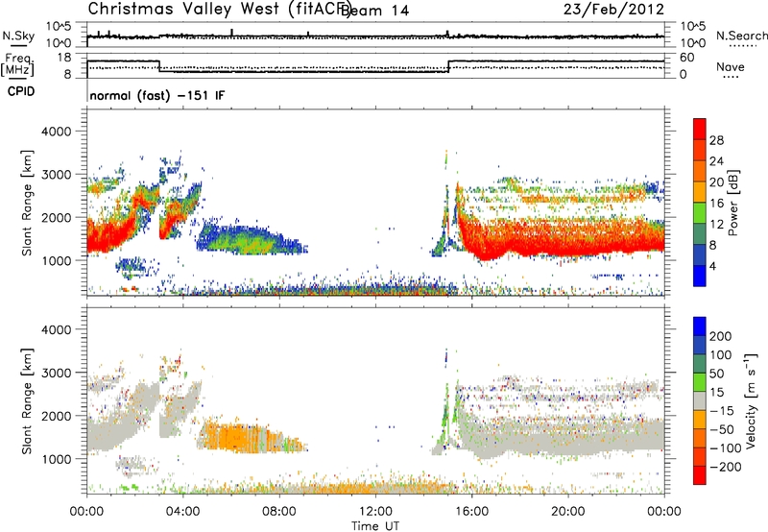Screen dimensions: 768x532
Task: Select the Power [dB] color bar title
Action: (x=732, y=203)
